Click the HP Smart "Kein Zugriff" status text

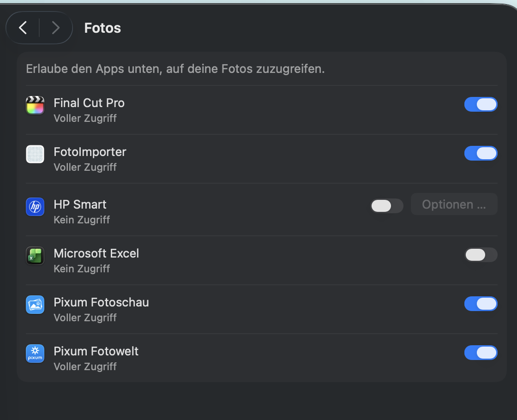[82, 220]
